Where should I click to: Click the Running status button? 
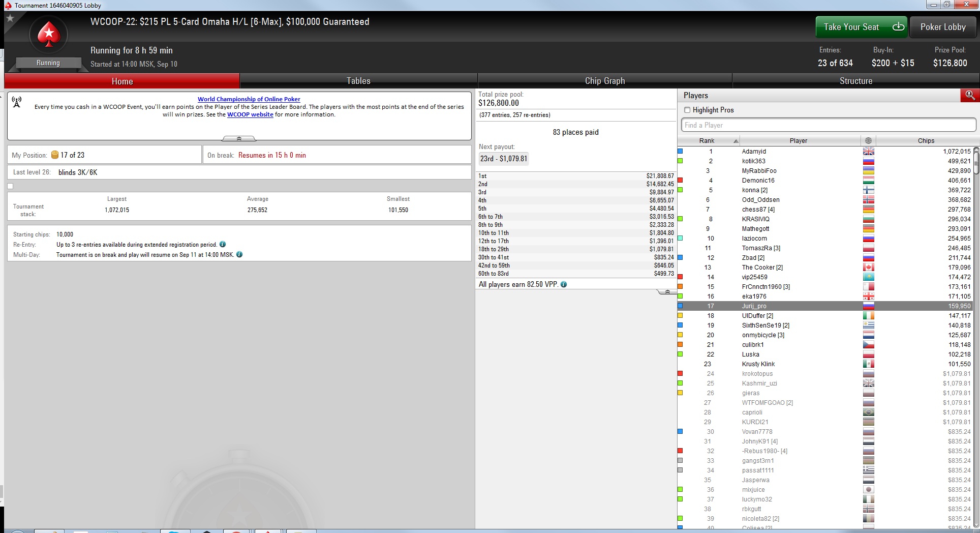coord(48,63)
